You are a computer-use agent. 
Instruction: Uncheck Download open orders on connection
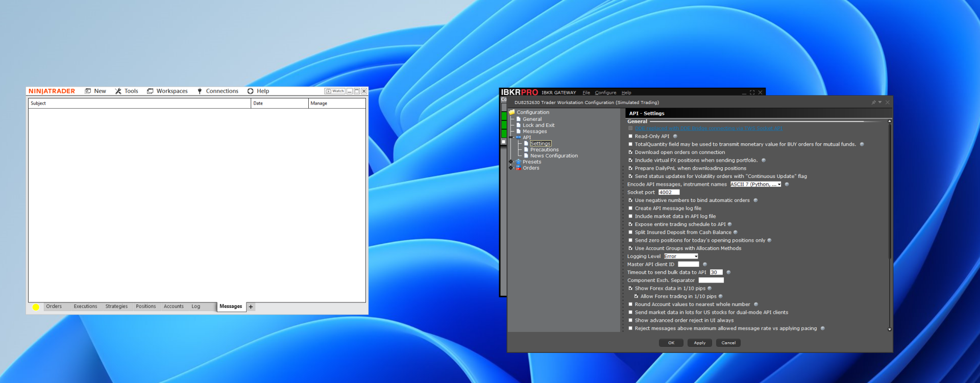[630, 152]
